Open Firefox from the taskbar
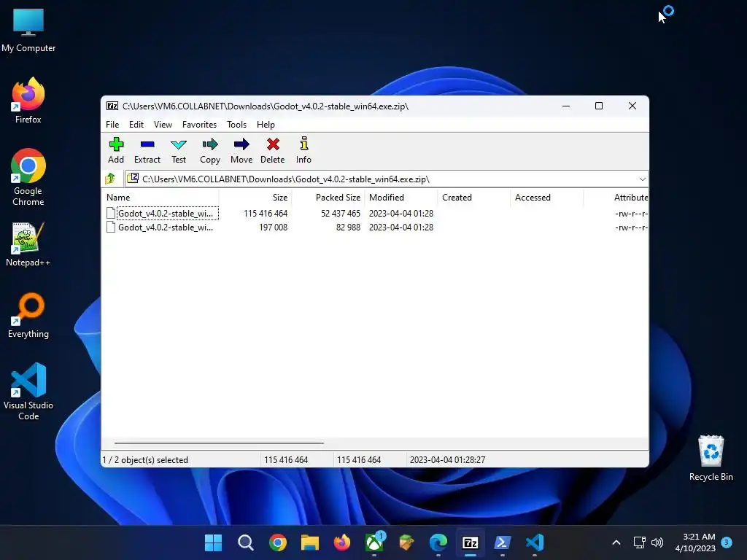Viewport: 747px width, 560px height. (342, 542)
